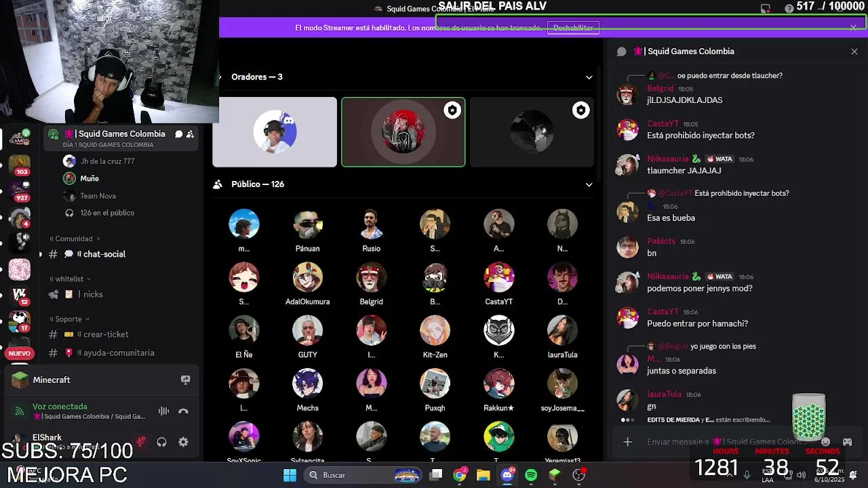Image resolution: width=868 pixels, height=488 pixels.
Task: Click audience member Mechs avatar
Action: click(x=307, y=384)
